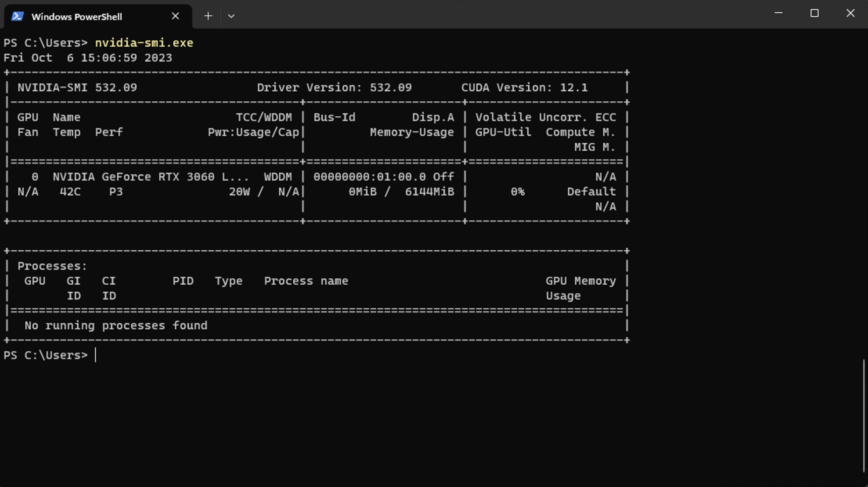Maximize the terminal window
Image resolution: width=868 pixels, height=487 pixels.
[814, 13]
